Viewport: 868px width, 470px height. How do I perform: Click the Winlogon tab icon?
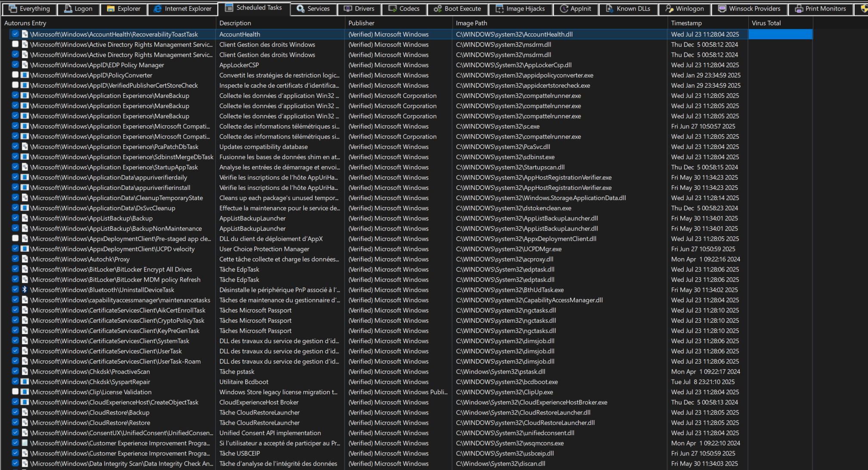click(x=669, y=9)
